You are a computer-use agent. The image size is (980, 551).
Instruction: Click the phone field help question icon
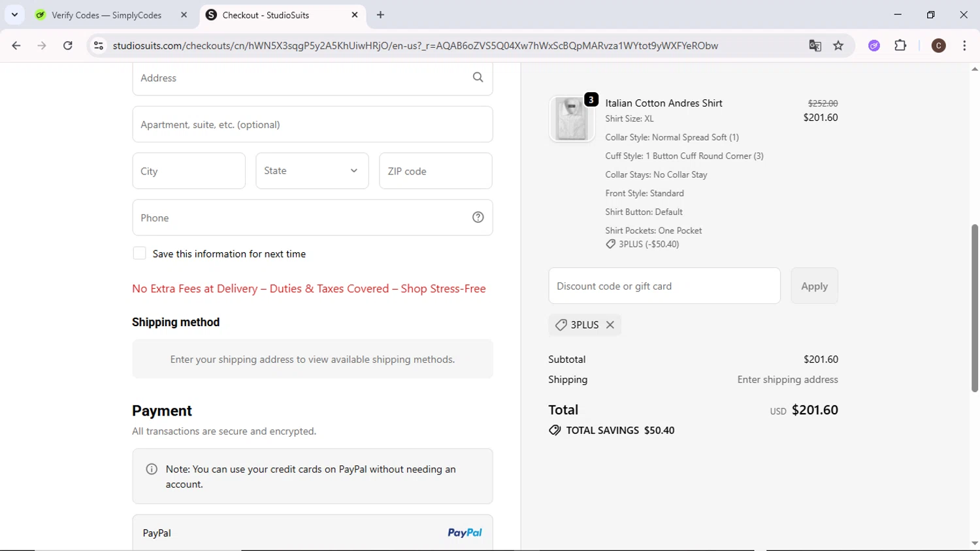478,218
